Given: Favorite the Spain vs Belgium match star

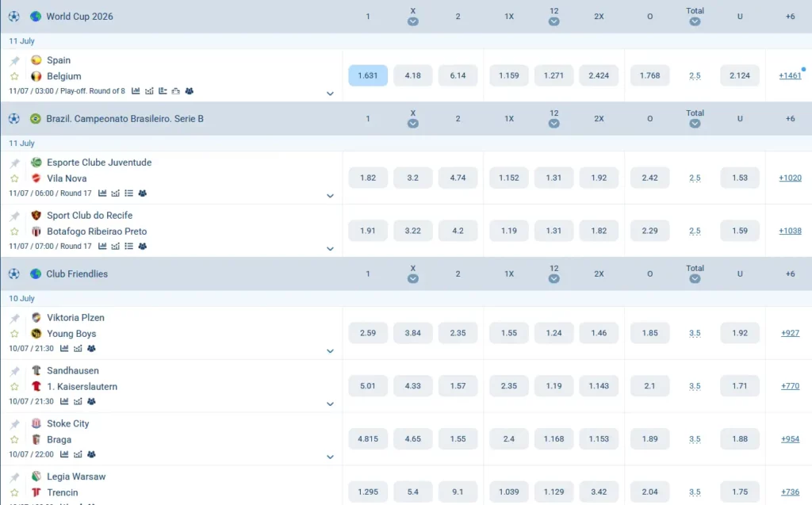Looking at the screenshot, I should pos(14,76).
